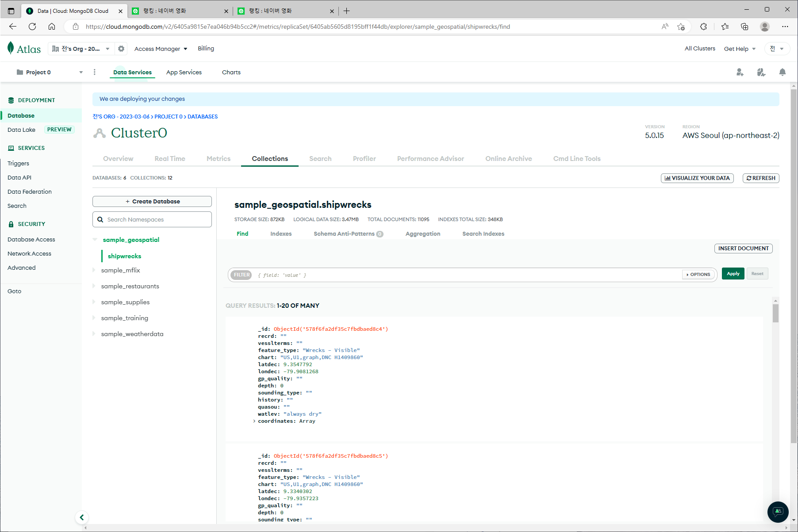
Task: Click invite user icon in project bar
Action: (x=740, y=72)
